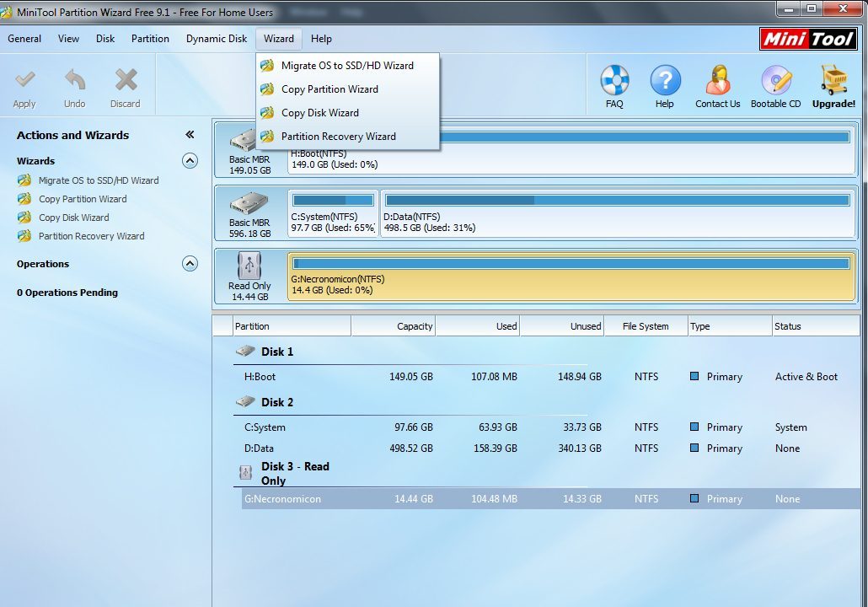
Task: Choose Partition Recovery Wizard from dropdown menu
Action: coord(348,137)
